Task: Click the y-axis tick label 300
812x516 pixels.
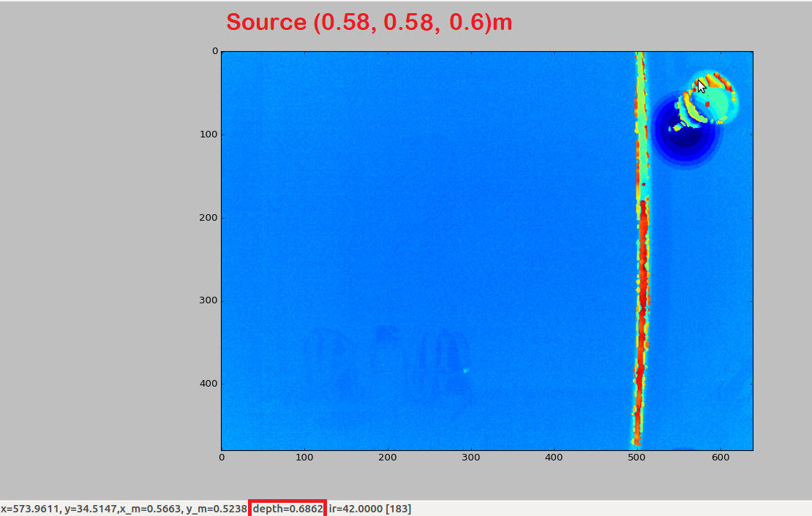Action: click(x=208, y=300)
